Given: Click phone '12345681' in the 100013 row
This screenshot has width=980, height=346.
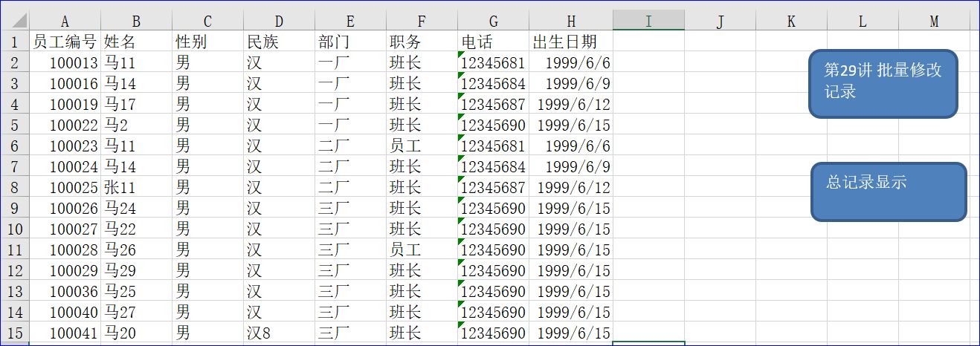Looking at the screenshot, I should click(x=494, y=62).
